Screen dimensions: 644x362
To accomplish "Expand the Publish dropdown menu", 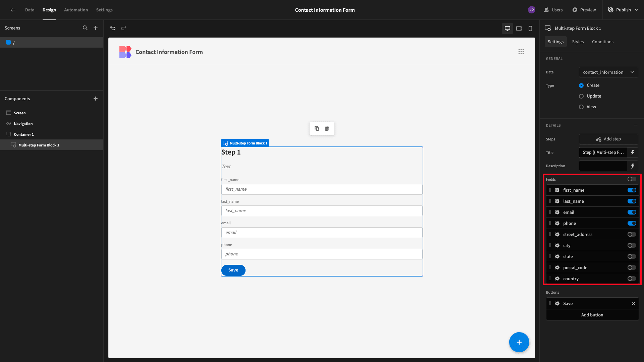I will tap(636, 10).
